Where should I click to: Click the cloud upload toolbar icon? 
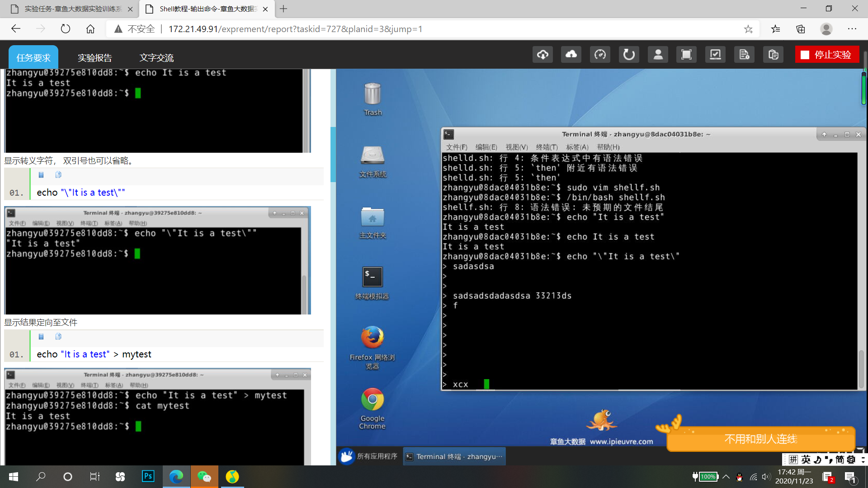pos(571,55)
